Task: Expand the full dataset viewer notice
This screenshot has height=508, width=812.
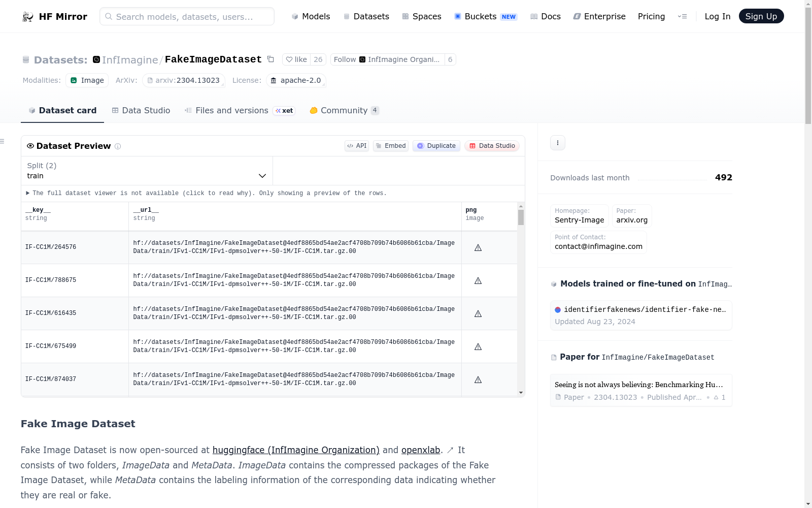Action: point(207,193)
